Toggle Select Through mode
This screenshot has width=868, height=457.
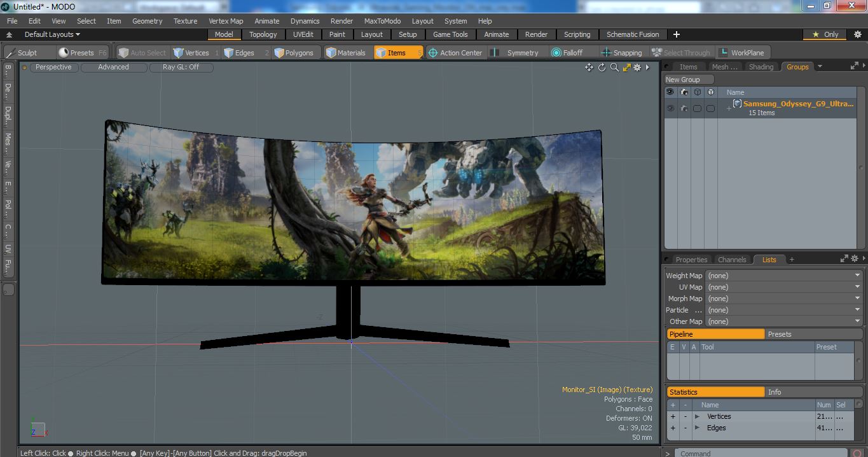click(681, 53)
